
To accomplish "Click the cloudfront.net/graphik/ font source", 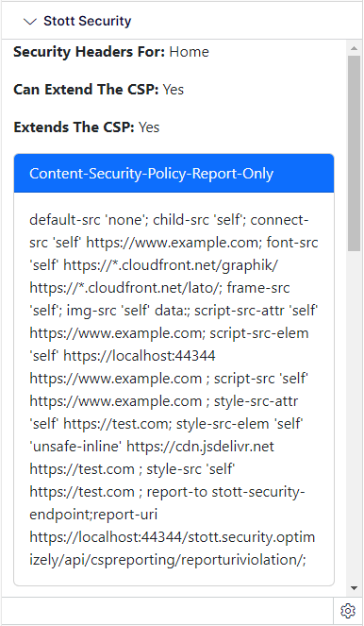I will coord(171,265).
